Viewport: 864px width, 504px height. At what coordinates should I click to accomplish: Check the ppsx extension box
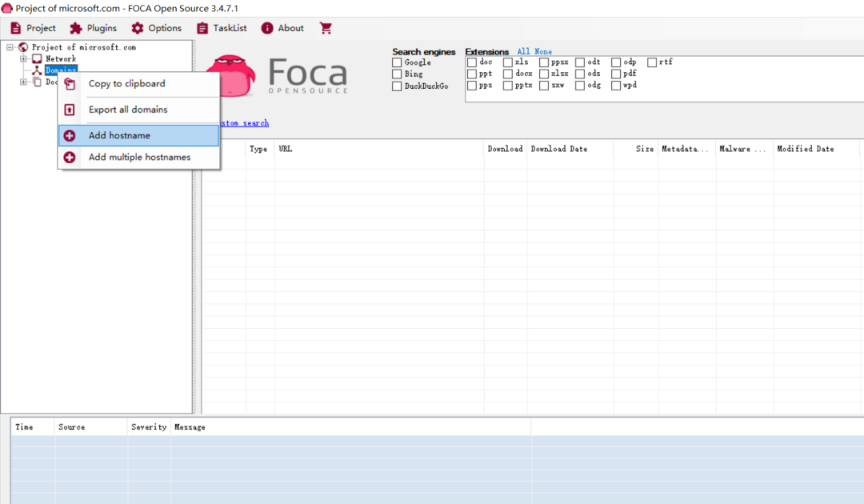tap(544, 62)
